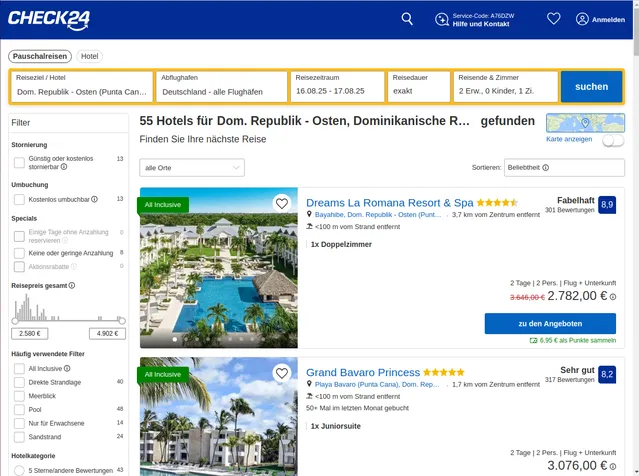Screen dimensions: 639x476
Task: Click info icon beside All Inclusive filter
Action: pyautogui.click(x=67, y=368)
